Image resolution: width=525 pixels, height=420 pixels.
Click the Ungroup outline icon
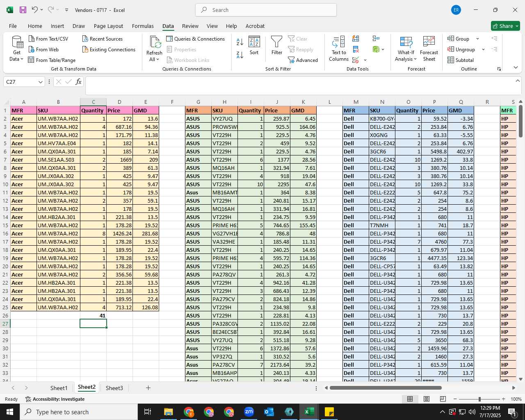(x=451, y=49)
